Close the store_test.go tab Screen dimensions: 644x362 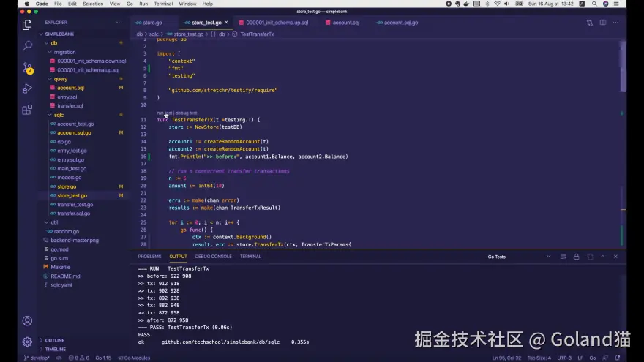[x=226, y=23]
